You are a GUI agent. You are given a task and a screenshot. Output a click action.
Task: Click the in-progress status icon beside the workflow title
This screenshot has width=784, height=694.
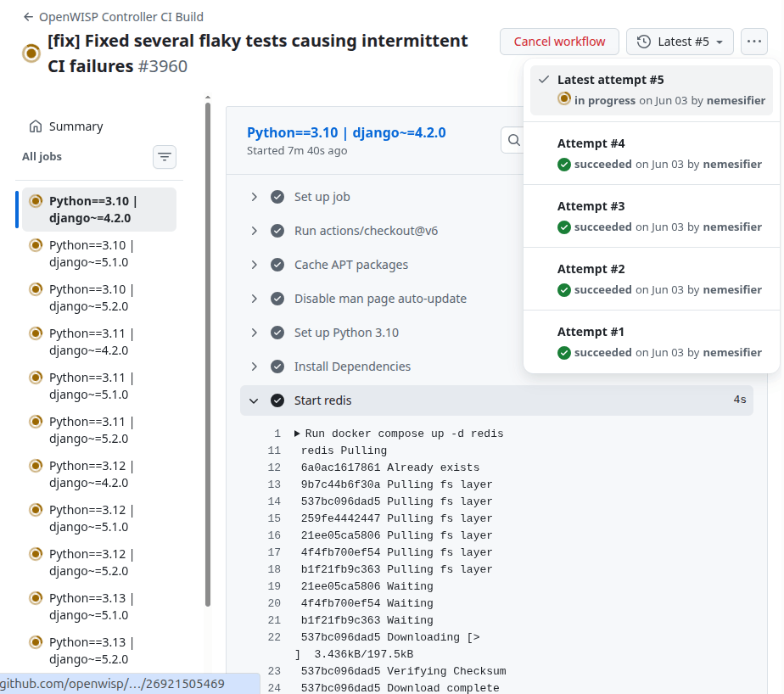tap(31, 53)
